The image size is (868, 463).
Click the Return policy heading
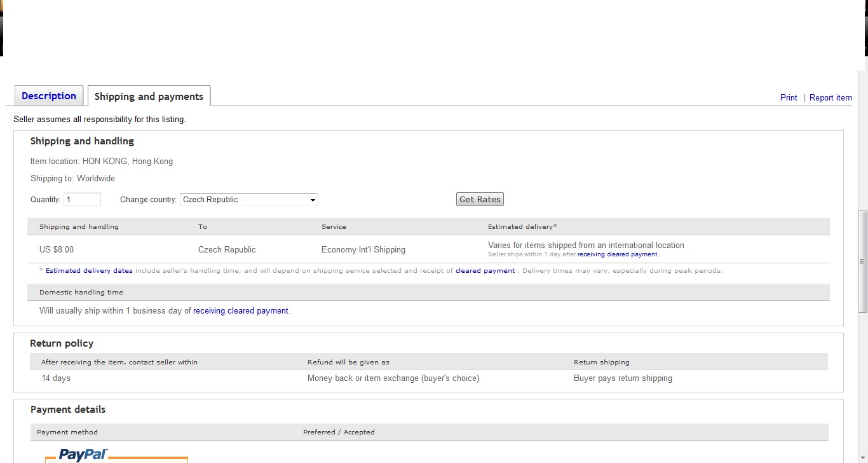pos(62,343)
